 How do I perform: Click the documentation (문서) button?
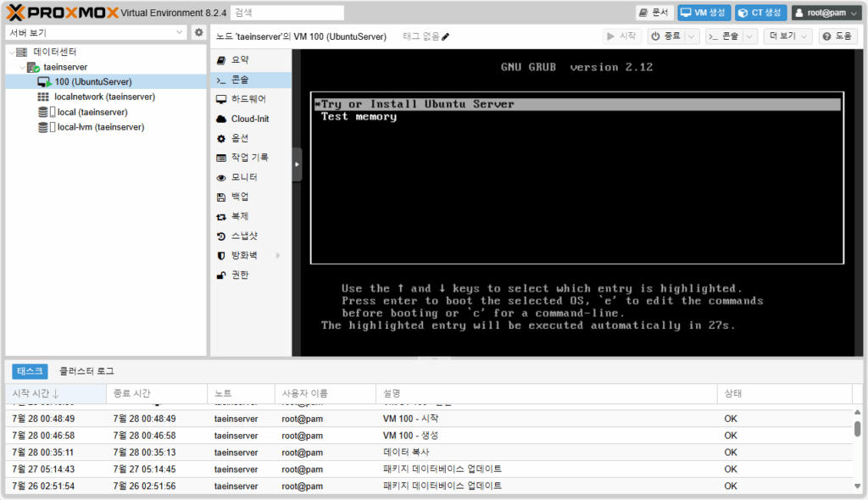(654, 13)
